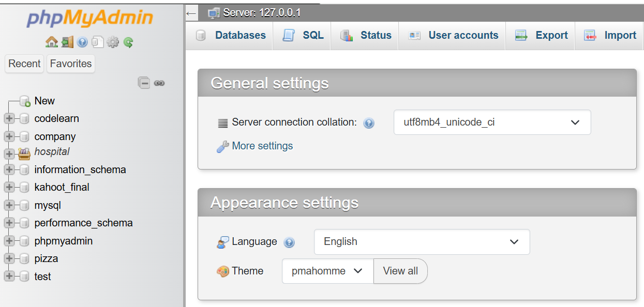644x307 pixels.
Task: Open MySQL documentation page icon
Action: [98, 42]
